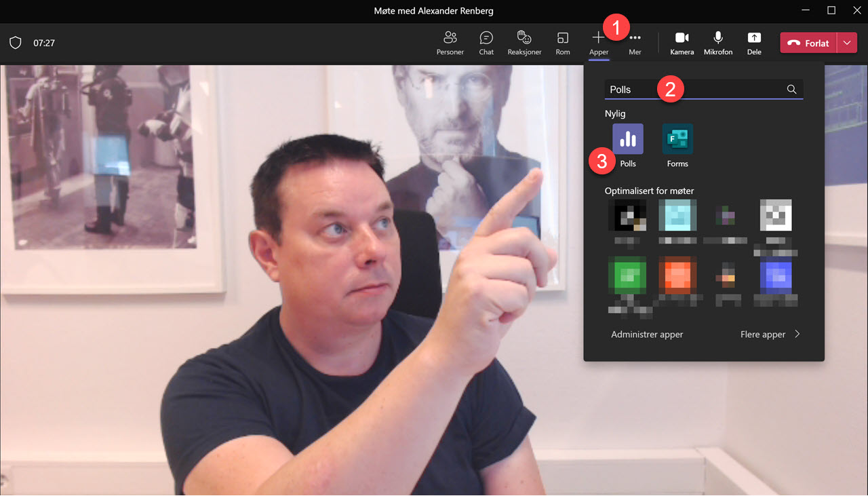
Task: Expand the Forlat button dropdown arrow
Action: tap(847, 42)
